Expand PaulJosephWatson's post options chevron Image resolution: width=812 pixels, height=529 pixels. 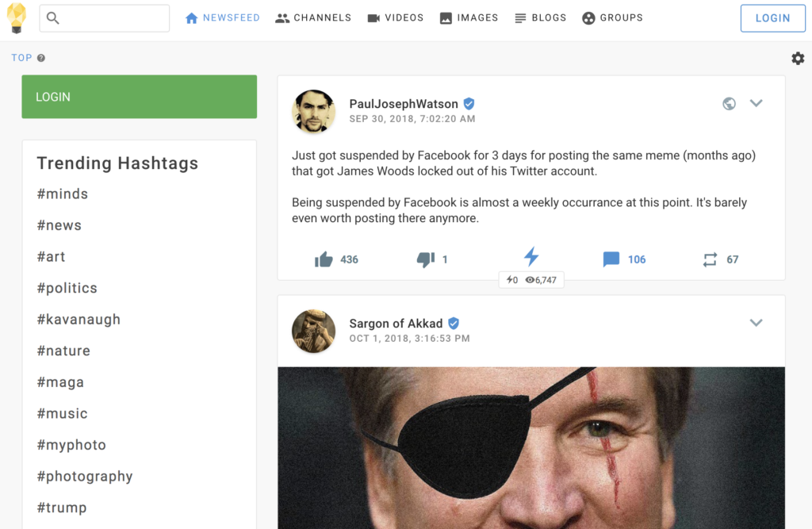(756, 103)
